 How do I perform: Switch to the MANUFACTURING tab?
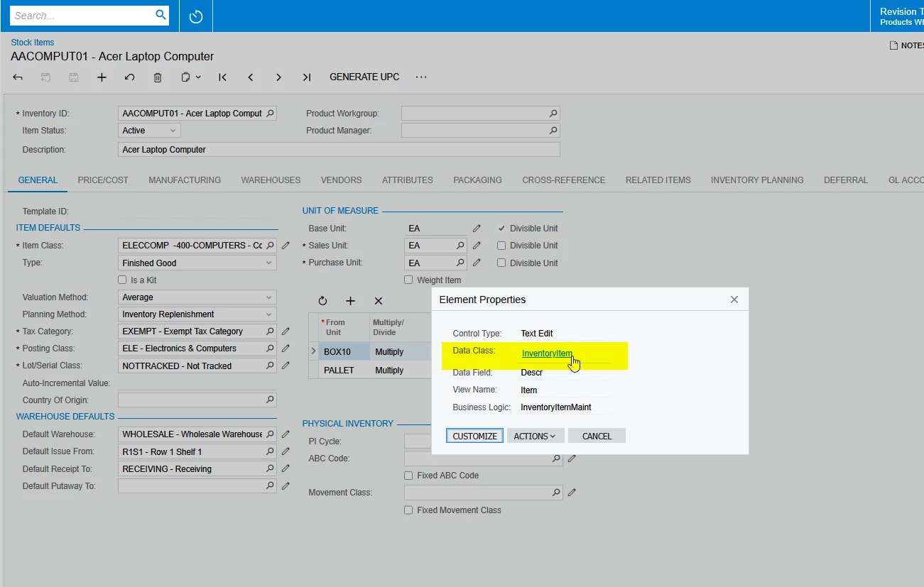click(185, 180)
